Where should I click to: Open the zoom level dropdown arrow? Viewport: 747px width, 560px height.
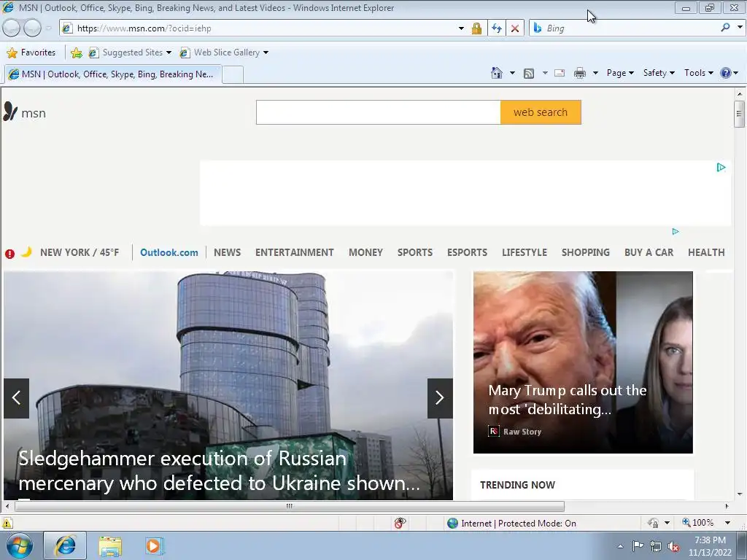point(727,523)
